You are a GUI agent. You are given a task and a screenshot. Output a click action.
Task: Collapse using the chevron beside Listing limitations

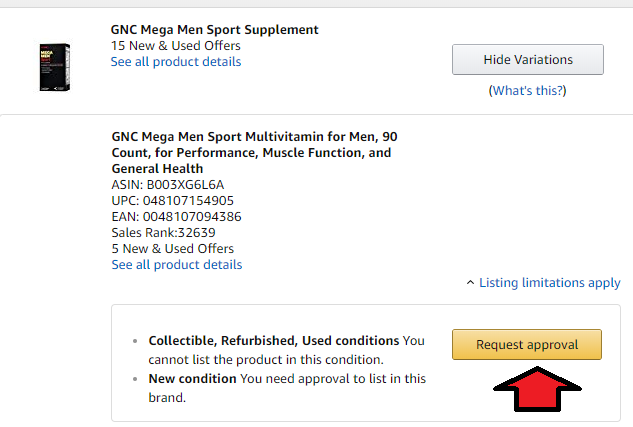click(471, 283)
